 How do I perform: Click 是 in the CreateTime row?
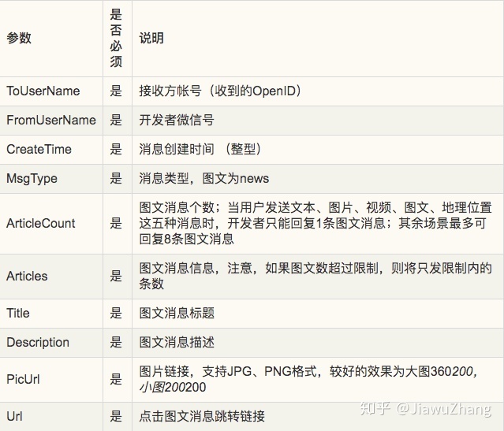point(116,150)
